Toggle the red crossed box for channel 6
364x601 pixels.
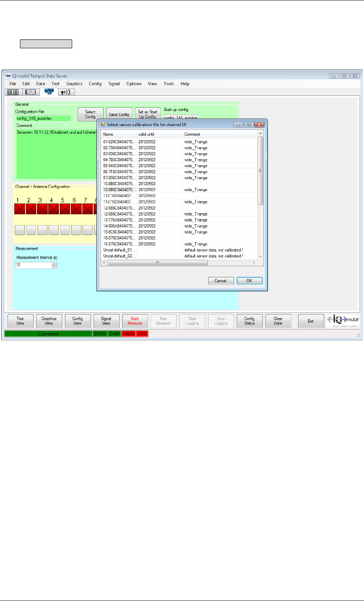click(x=76, y=209)
